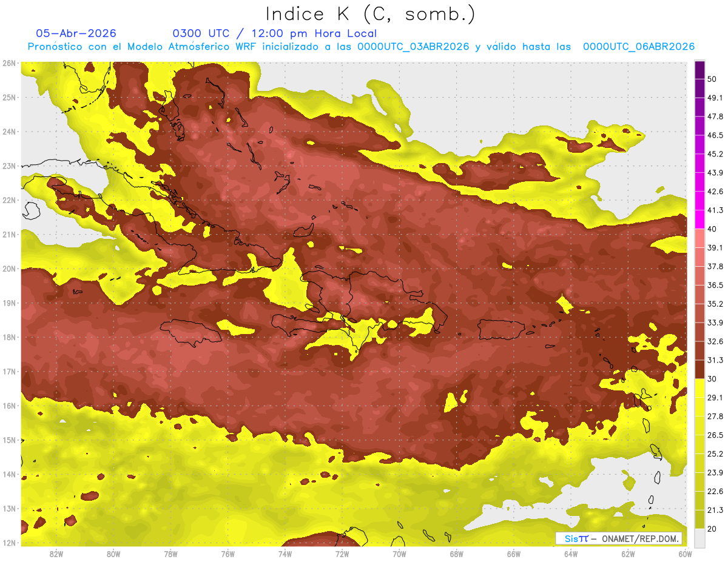
Task: Click the 70W longitude axis label
Action: point(399,554)
